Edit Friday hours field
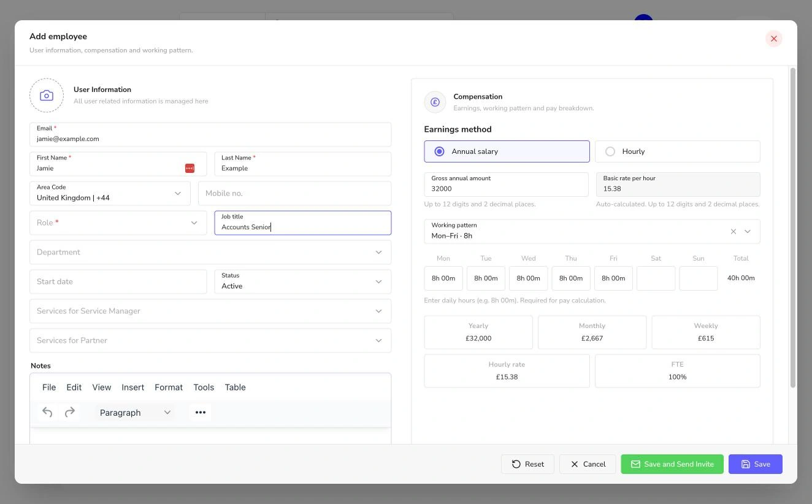 tap(613, 278)
